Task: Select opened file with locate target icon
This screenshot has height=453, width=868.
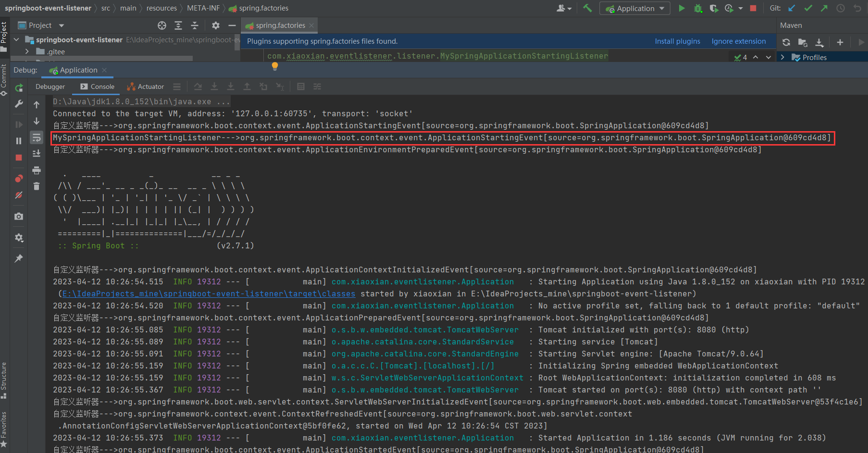Action: point(162,25)
